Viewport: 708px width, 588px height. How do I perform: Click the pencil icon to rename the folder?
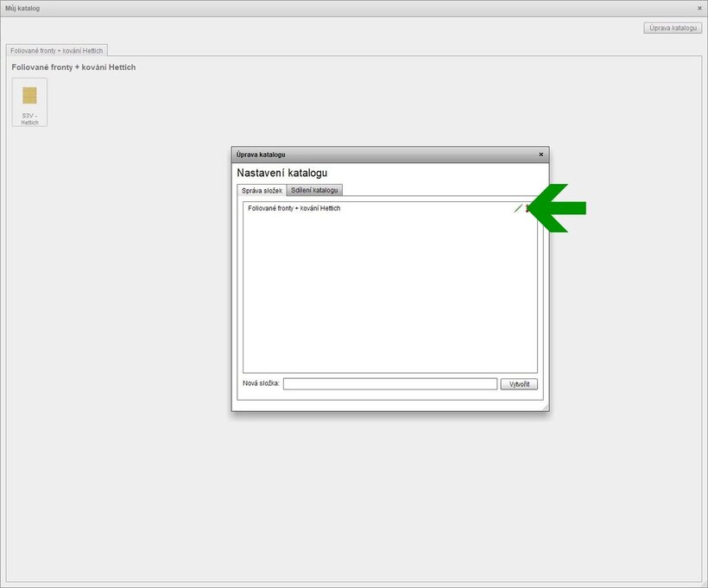[x=518, y=208]
